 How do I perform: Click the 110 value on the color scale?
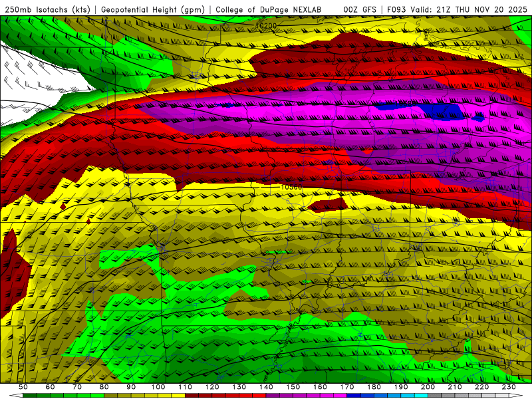click(186, 387)
